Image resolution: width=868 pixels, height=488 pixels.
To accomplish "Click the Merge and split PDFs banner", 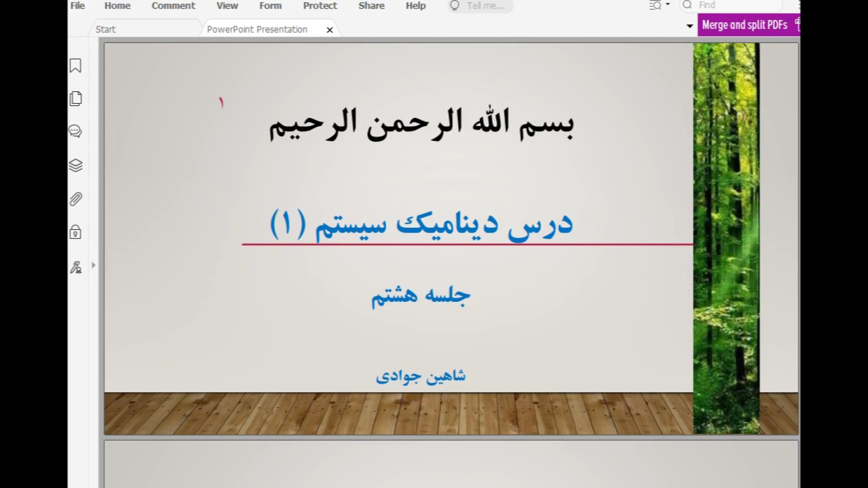I will click(745, 25).
